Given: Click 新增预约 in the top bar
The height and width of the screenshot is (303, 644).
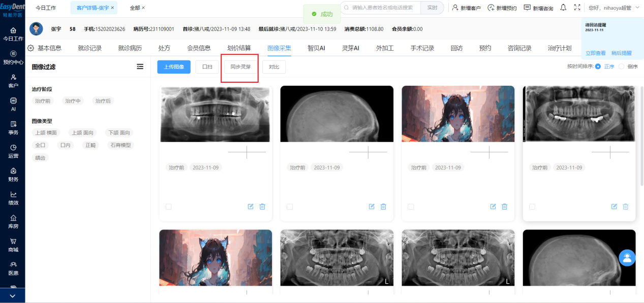Looking at the screenshot, I should (502, 8).
